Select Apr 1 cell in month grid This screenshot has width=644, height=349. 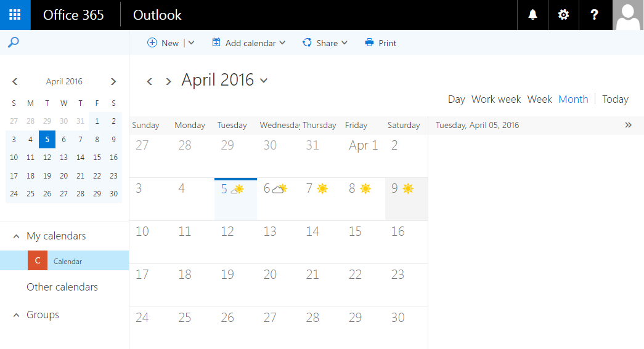click(364, 156)
